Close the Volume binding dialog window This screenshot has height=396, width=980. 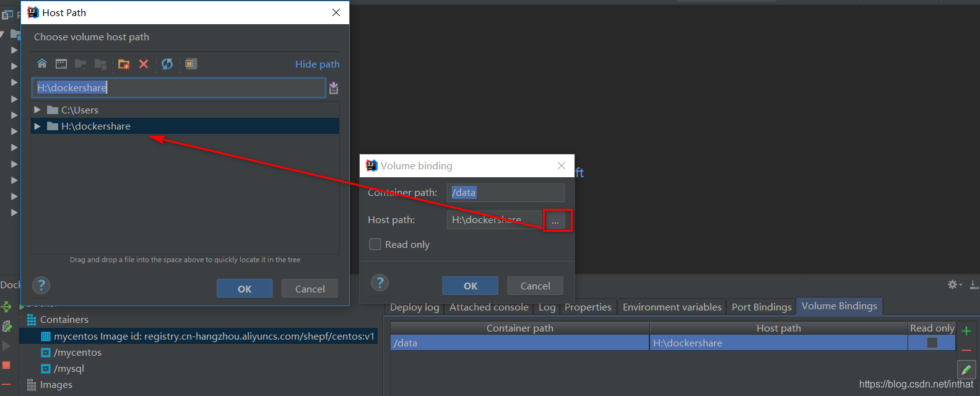coord(562,165)
